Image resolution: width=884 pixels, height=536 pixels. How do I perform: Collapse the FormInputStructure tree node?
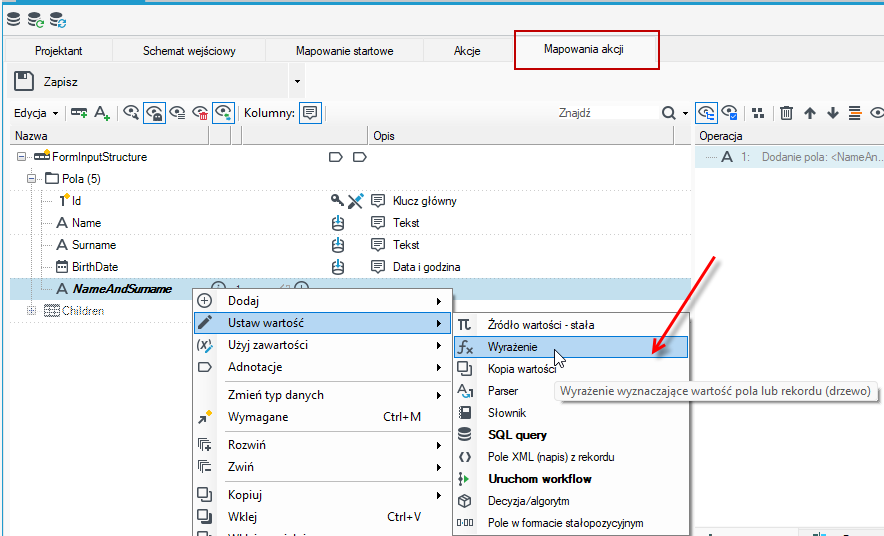(x=21, y=157)
